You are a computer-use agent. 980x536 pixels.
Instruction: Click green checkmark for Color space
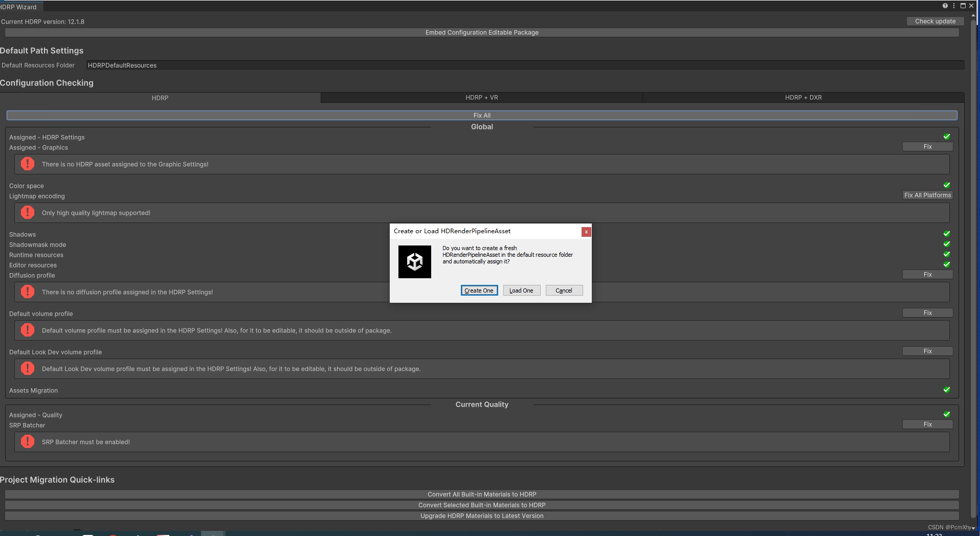tap(947, 185)
